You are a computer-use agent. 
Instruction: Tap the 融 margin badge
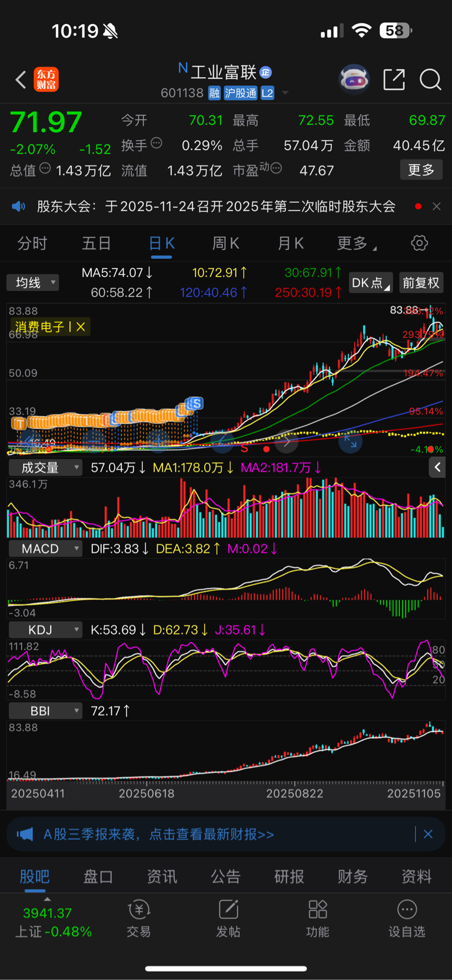pos(214,93)
